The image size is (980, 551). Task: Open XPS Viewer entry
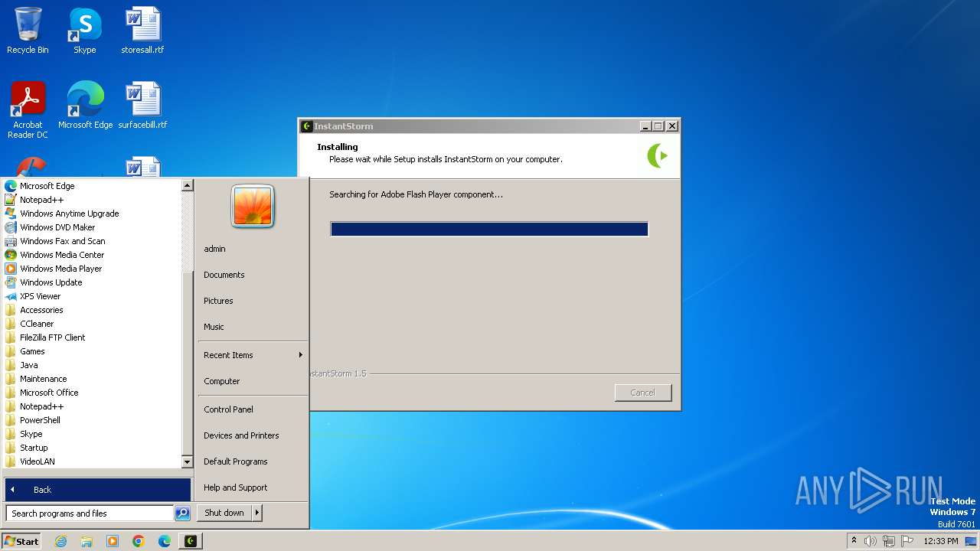point(92,296)
